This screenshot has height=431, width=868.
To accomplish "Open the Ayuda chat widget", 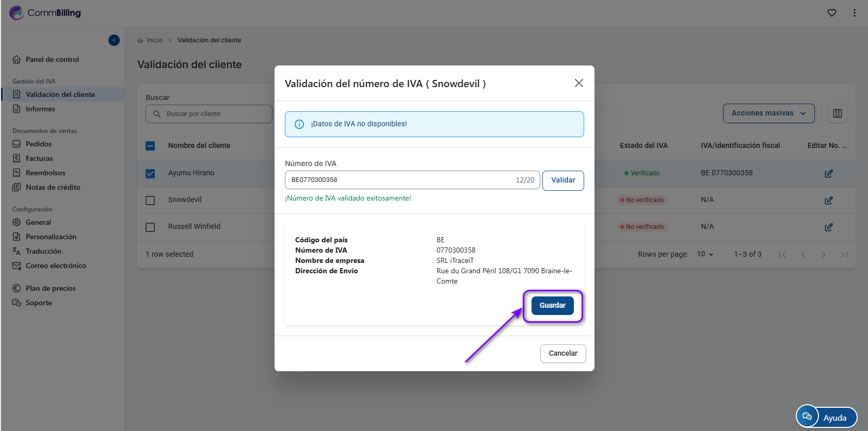I will pos(826,417).
